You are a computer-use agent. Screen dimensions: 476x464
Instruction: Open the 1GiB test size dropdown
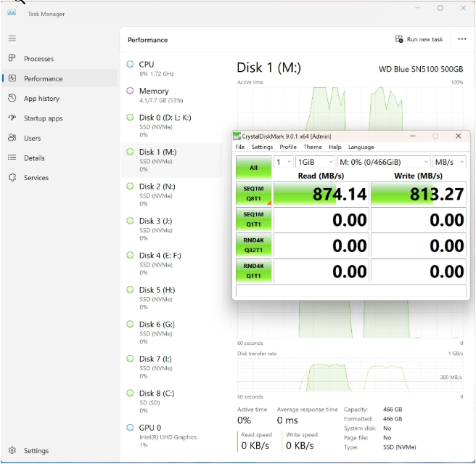click(316, 162)
